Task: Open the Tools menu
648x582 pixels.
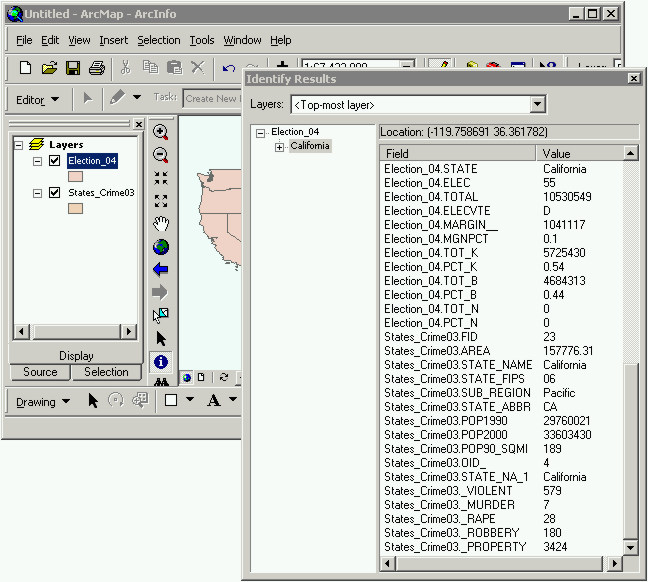Action: coord(202,40)
